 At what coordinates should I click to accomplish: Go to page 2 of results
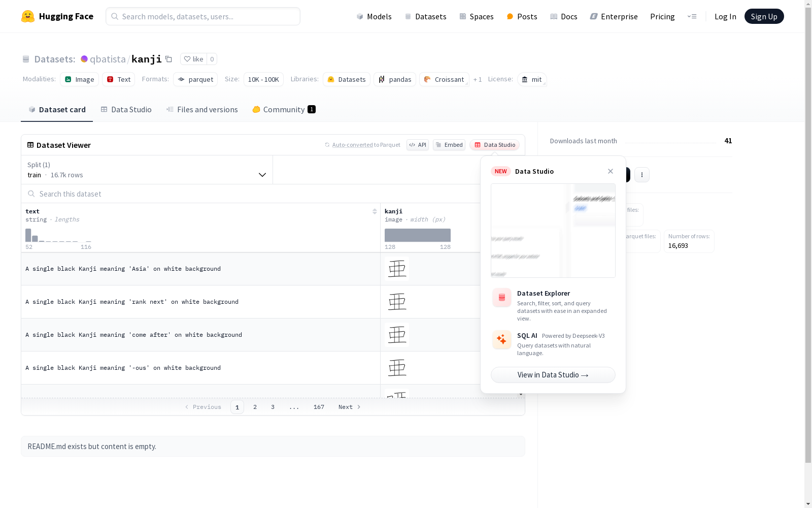coord(255,407)
